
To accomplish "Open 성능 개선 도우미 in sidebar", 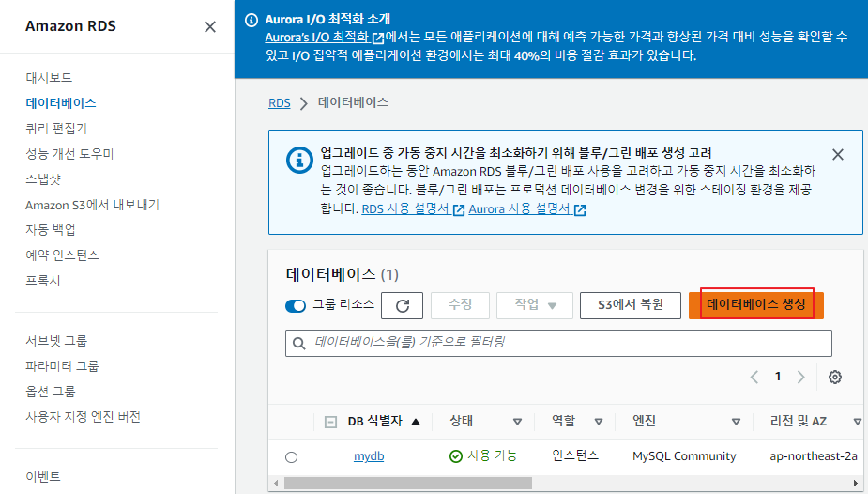I will (69, 154).
